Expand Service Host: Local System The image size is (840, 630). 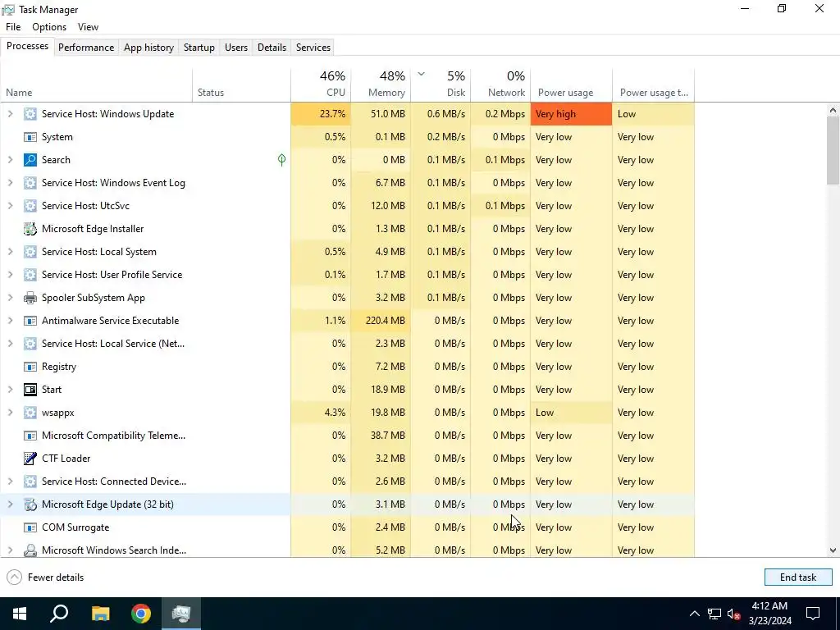(10, 252)
